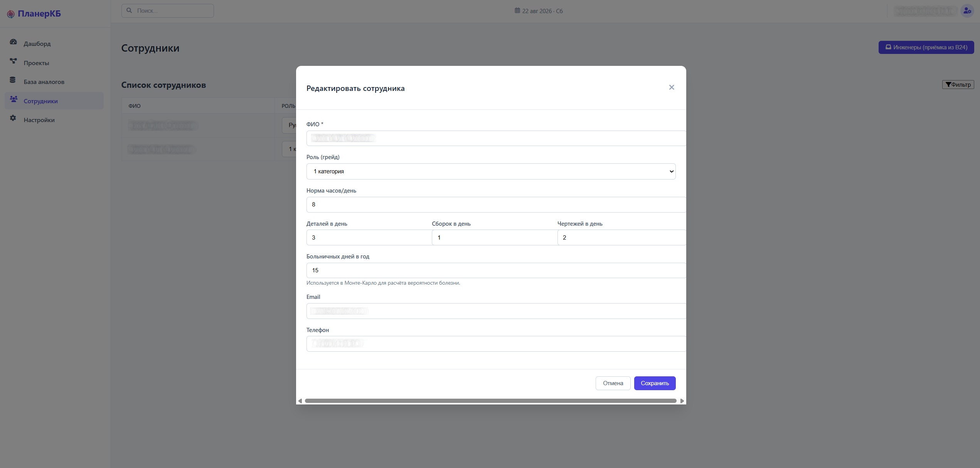The image size is (980, 468).
Task: Click the search magnifier icon
Action: point(130,11)
